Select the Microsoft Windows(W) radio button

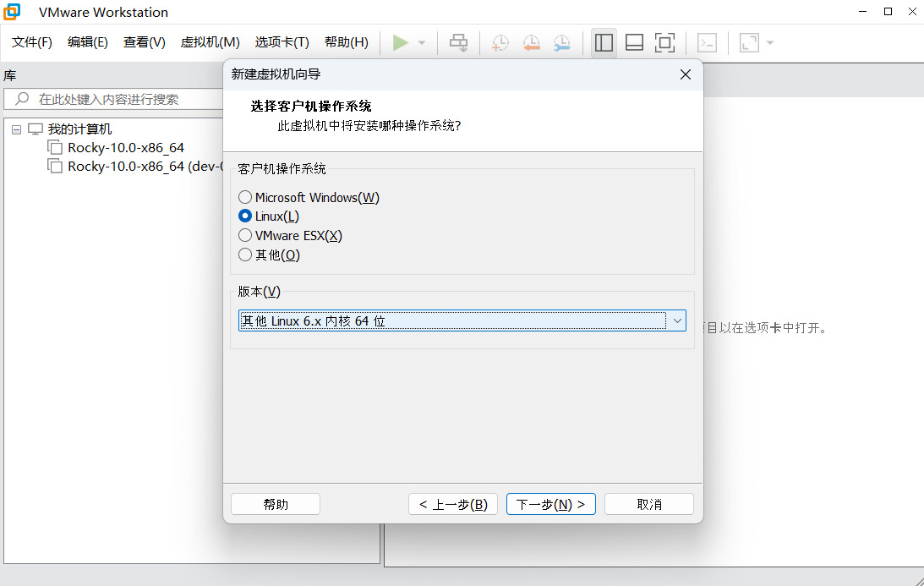(245, 197)
